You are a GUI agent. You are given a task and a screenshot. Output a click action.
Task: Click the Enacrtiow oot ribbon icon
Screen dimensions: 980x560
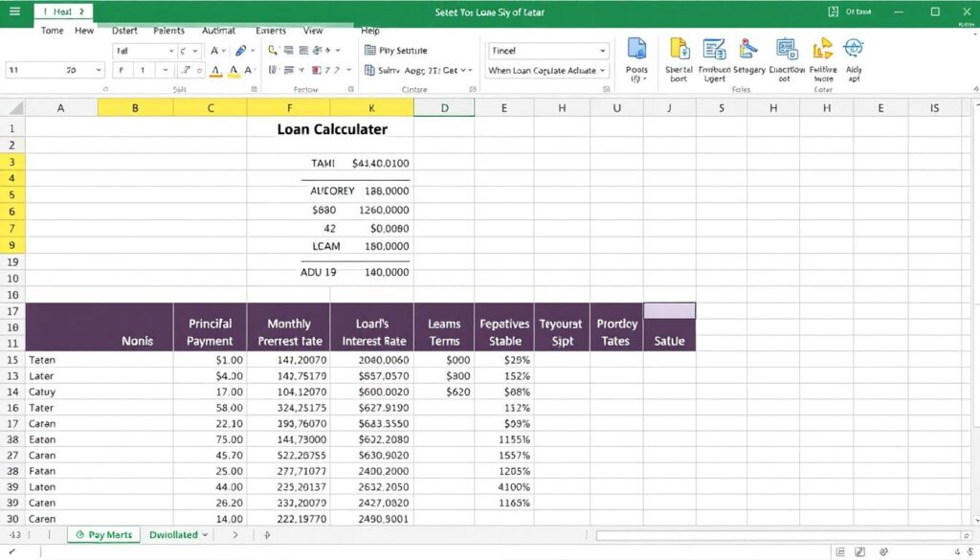click(x=787, y=49)
